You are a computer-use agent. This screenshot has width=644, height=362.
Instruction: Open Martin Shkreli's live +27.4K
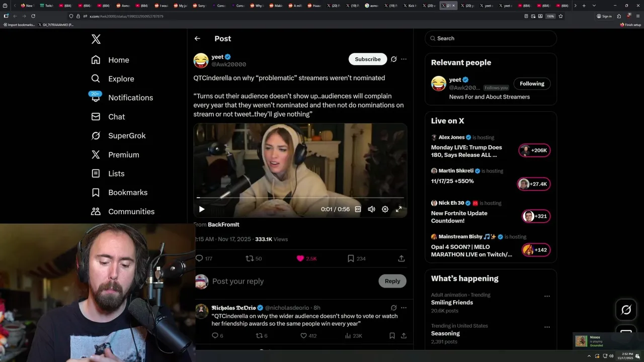click(533, 184)
